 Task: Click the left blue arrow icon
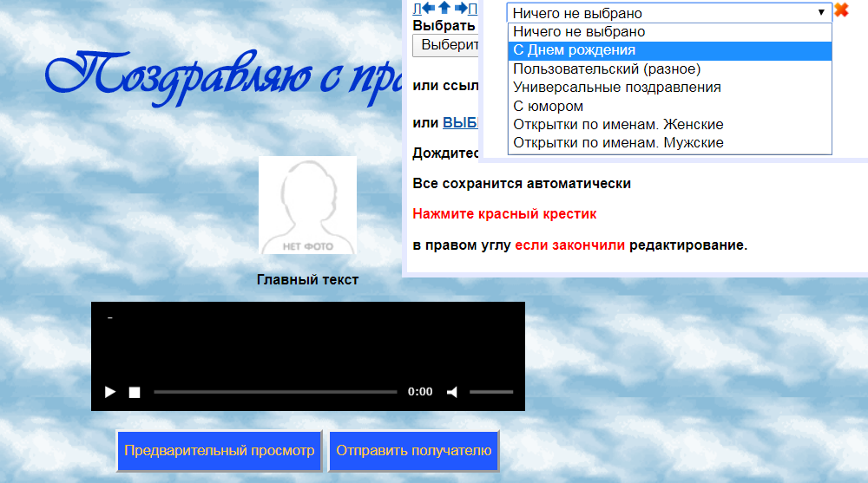click(x=428, y=9)
